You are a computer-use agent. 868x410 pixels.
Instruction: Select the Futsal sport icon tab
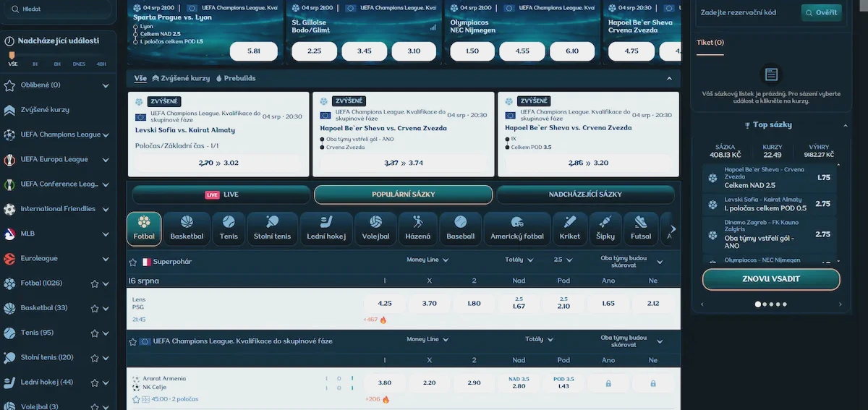pyautogui.click(x=641, y=228)
